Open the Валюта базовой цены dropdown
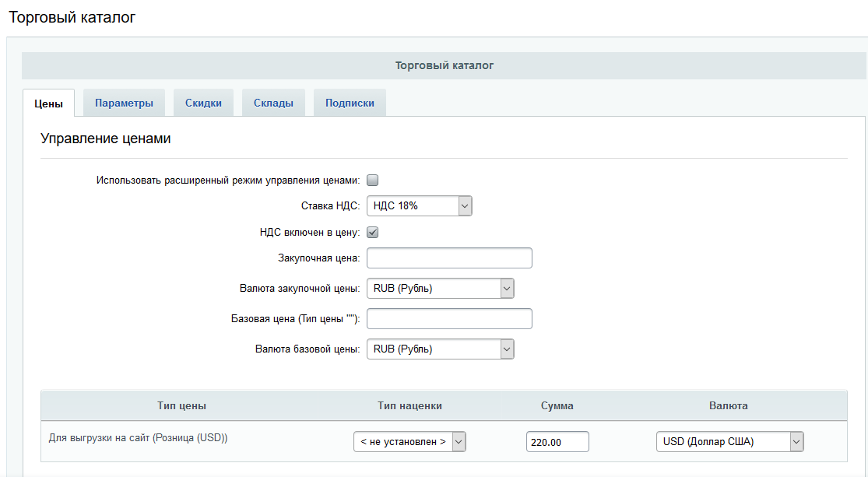Screen dimensions: 868x477 pyautogui.click(x=440, y=349)
